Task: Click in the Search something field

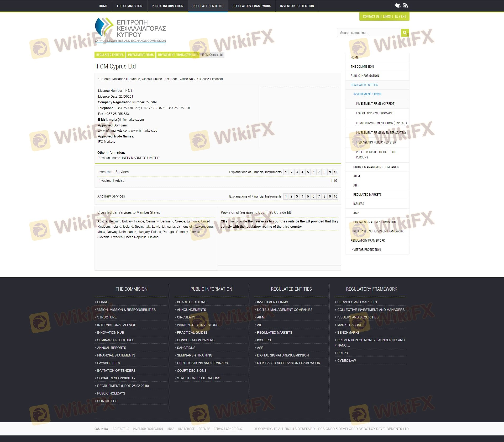Action: tap(369, 33)
